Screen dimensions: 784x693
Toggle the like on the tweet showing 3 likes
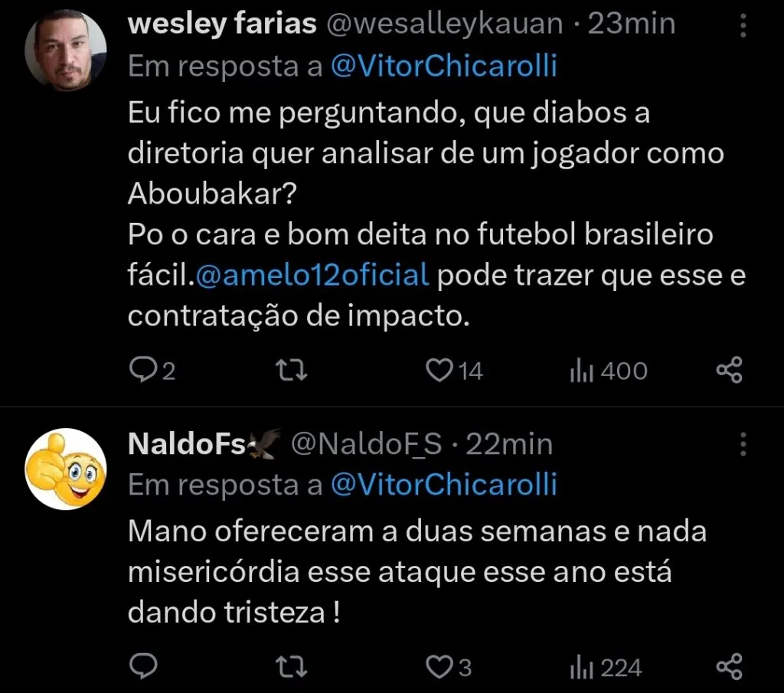click(x=439, y=667)
